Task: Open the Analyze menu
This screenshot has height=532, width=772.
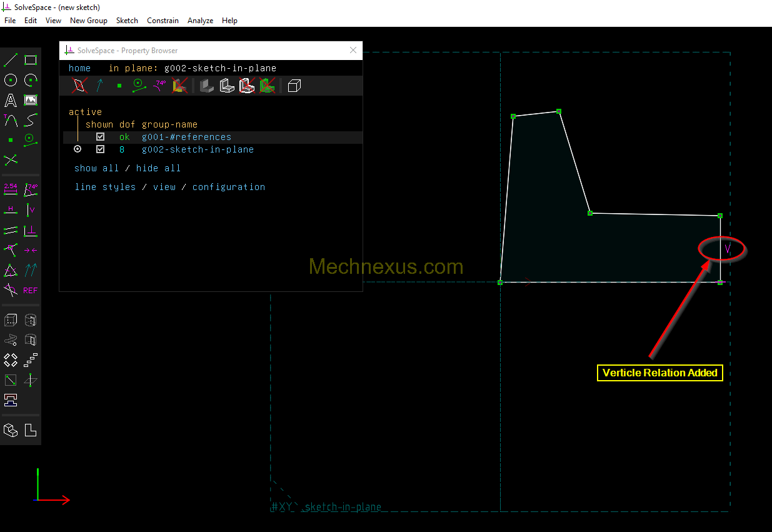Action: point(200,21)
